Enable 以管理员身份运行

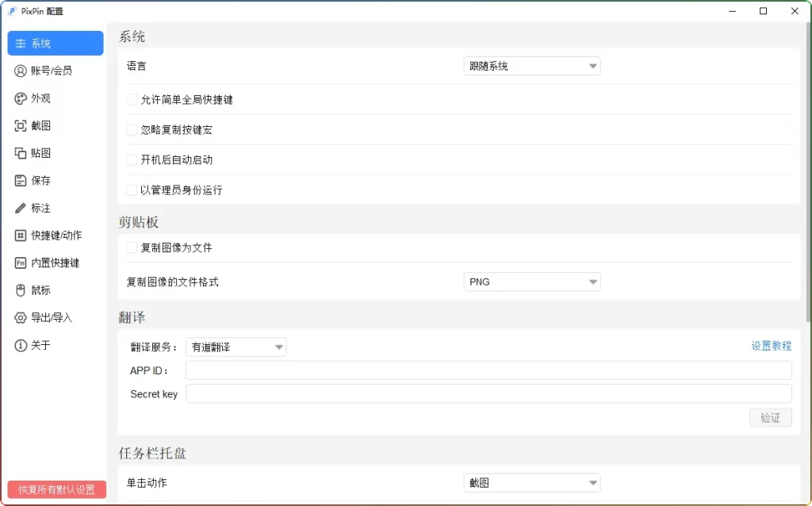point(131,190)
